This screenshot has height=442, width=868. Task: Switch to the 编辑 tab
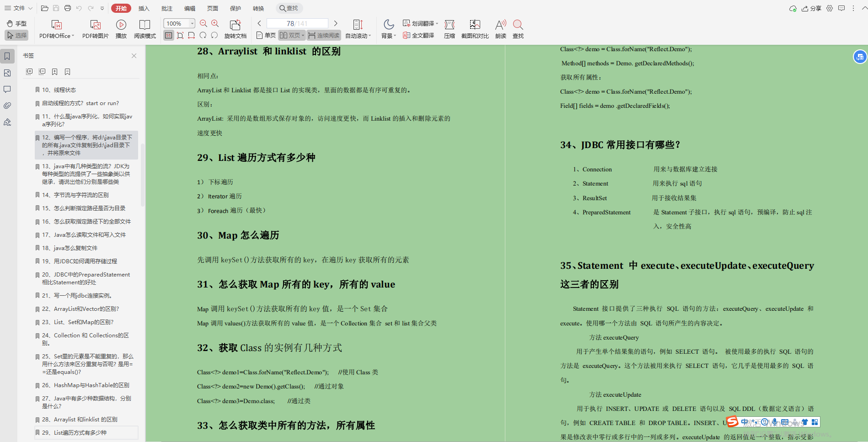(190, 8)
